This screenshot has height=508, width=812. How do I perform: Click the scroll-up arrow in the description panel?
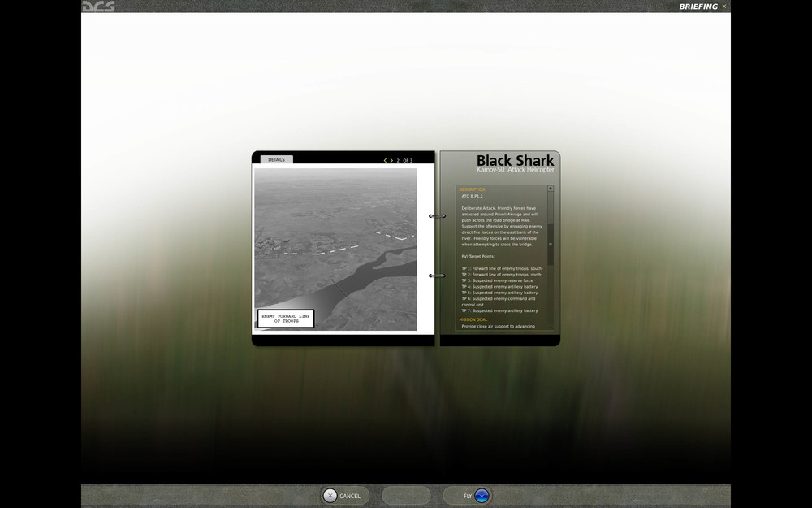(x=551, y=189)
